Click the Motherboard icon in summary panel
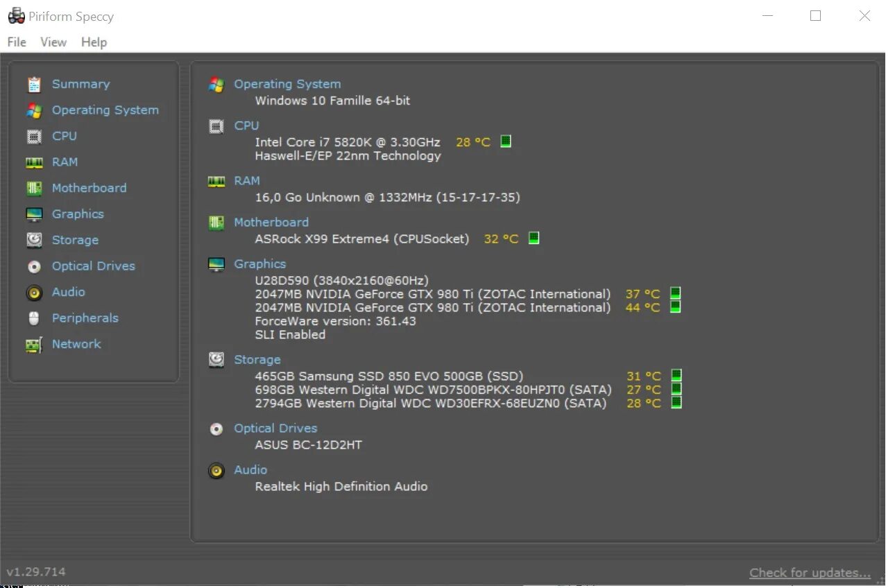This screenshot has height=588, width=895. pos(216,223)
